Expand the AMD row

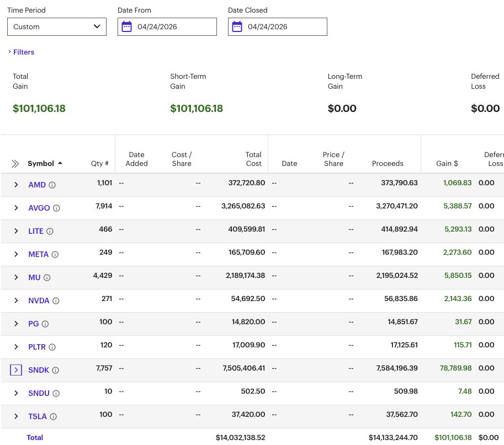(x=16, y=185)
